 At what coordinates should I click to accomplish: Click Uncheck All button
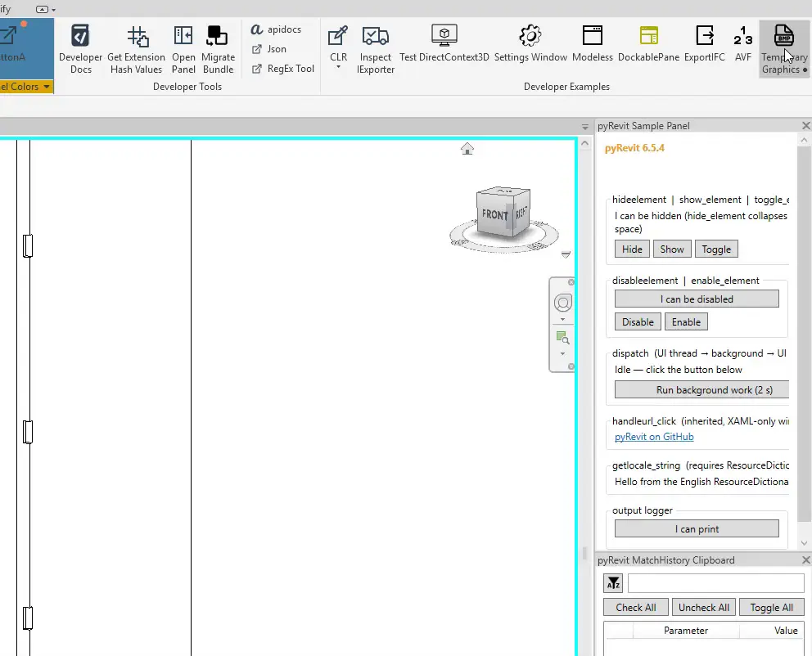click(703, 608)
